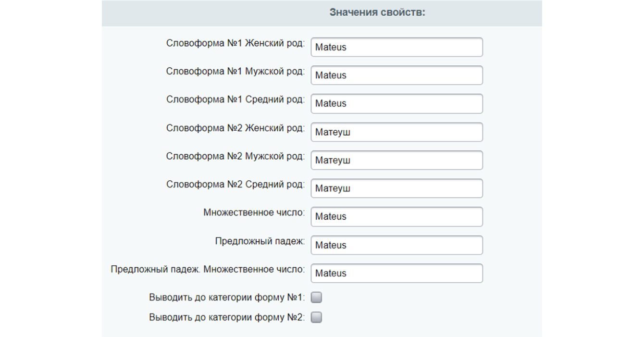Click the Словоформа №1 Женский род input field
Image resolution: width=644 pixels, height=337 pixels.
pos(396,48)
